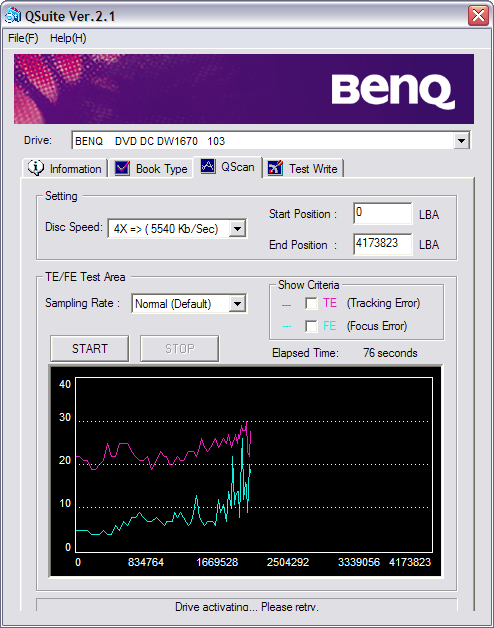Enable the TE Tracking Error checkbox
Screen dimensions: 494x628
pyautogui.click(x=311, y=303)
